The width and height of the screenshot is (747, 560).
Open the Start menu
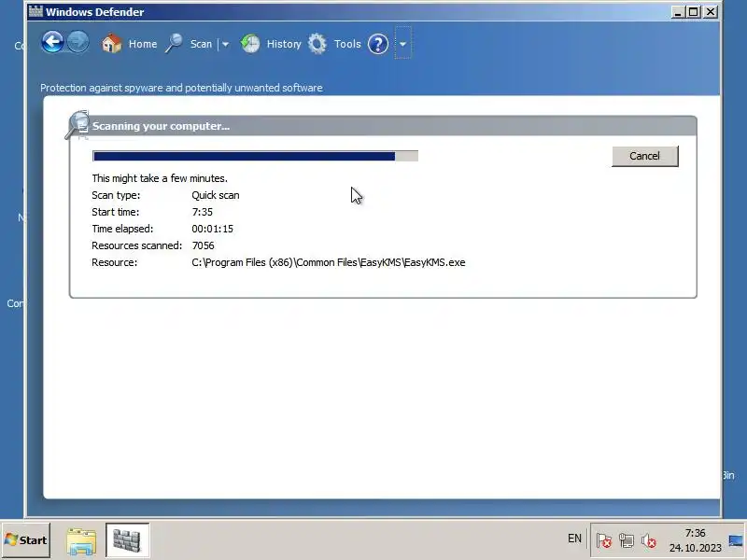pyautogui.click(x=26, y=540)
